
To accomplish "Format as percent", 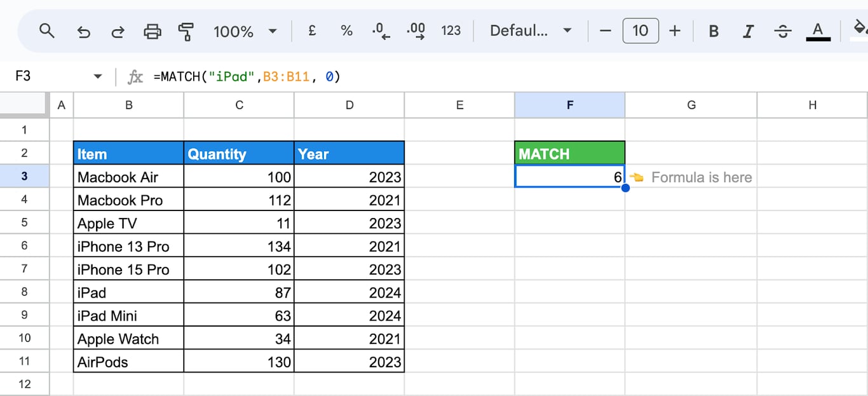I will tap(346, 31).
